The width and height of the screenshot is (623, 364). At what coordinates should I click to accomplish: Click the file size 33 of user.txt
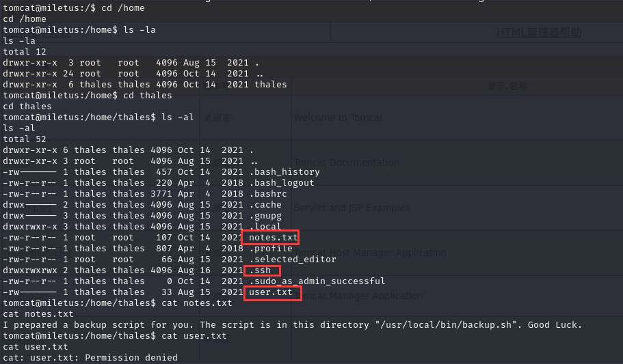coord(167,292)
